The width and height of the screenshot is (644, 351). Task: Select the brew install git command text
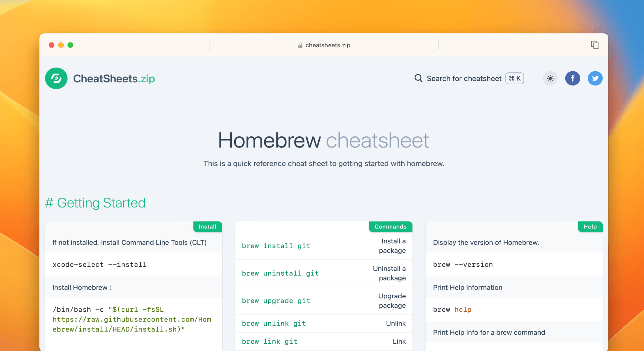(x=276, y=246)
